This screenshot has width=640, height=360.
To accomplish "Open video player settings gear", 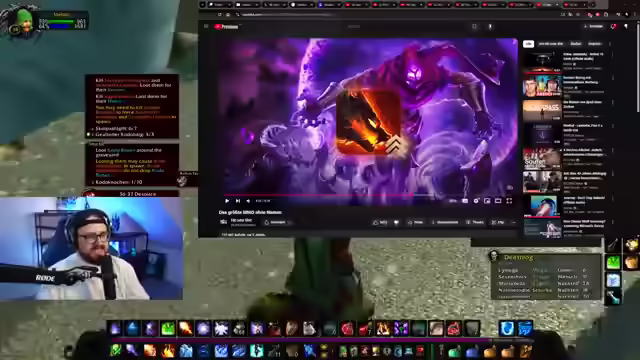I will (x=476, y=201).
